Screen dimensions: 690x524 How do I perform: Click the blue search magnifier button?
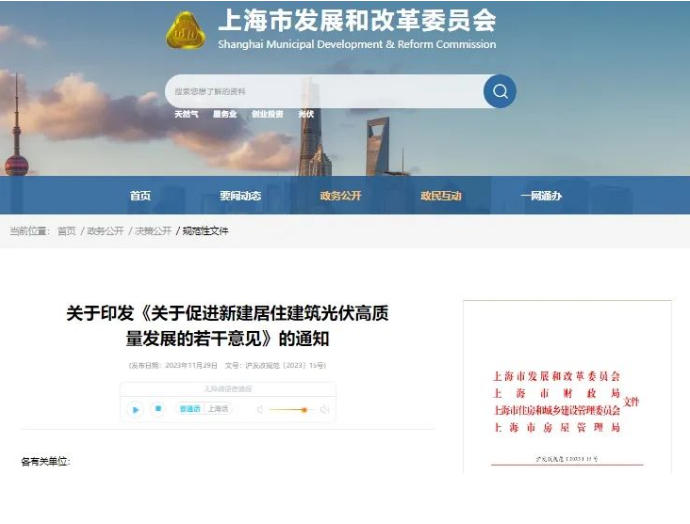(x=499, y=91)
